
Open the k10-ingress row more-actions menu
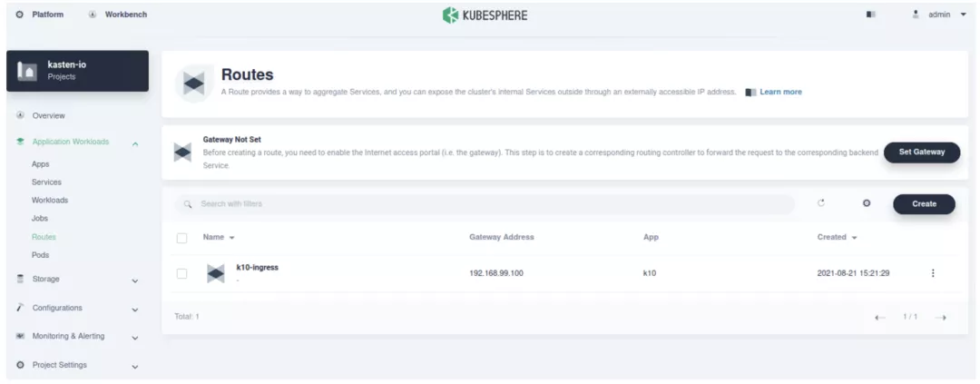[933, 273]
